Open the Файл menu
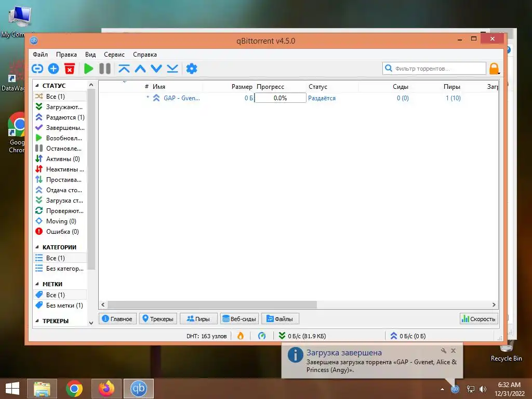532x399 pixels. click(x=40, y=55)
